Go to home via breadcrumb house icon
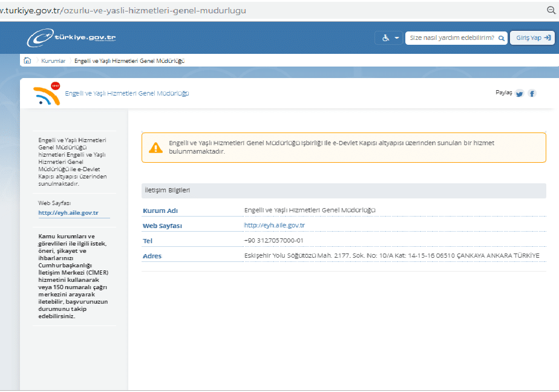The width and height of the screenshot is (559, 392). coord(27,60)
